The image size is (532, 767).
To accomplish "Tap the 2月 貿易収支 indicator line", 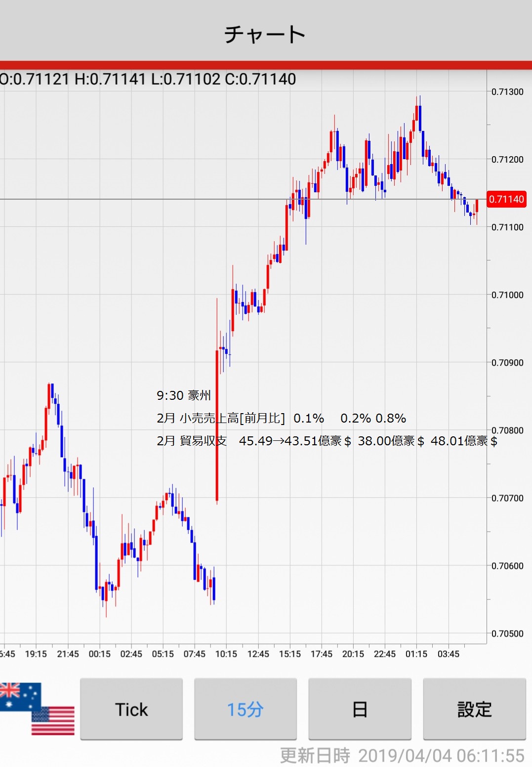I will coord(326,441).
